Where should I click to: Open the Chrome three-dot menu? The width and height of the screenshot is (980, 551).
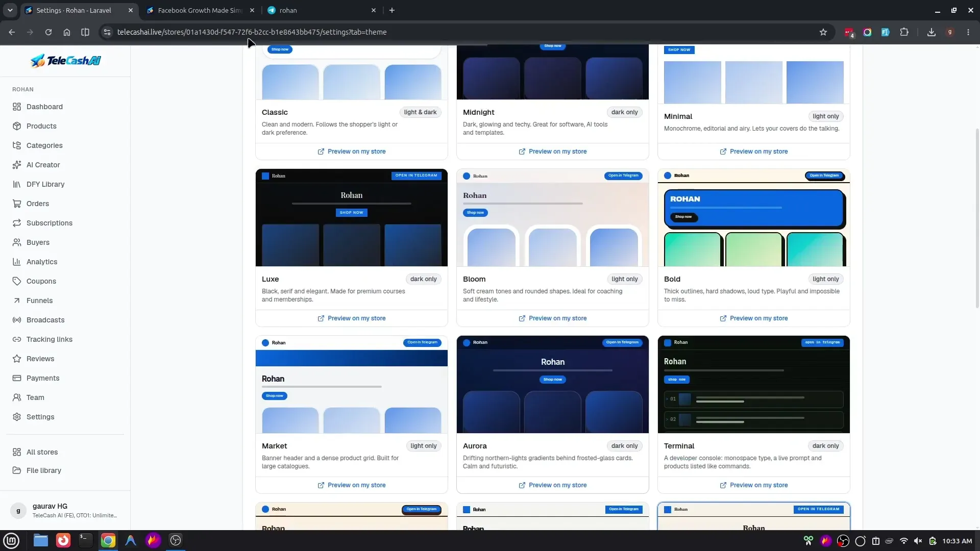(968, 32)
